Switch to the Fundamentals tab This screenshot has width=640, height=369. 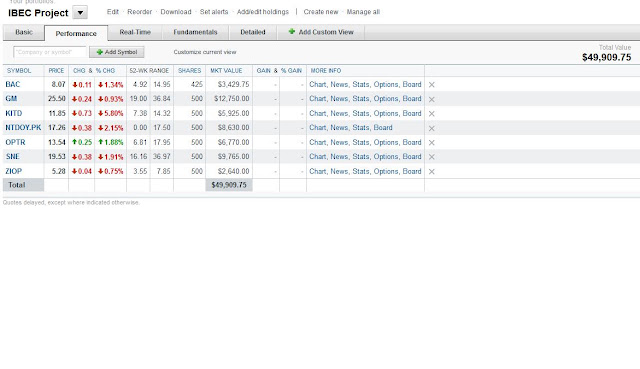coord(195,32)
